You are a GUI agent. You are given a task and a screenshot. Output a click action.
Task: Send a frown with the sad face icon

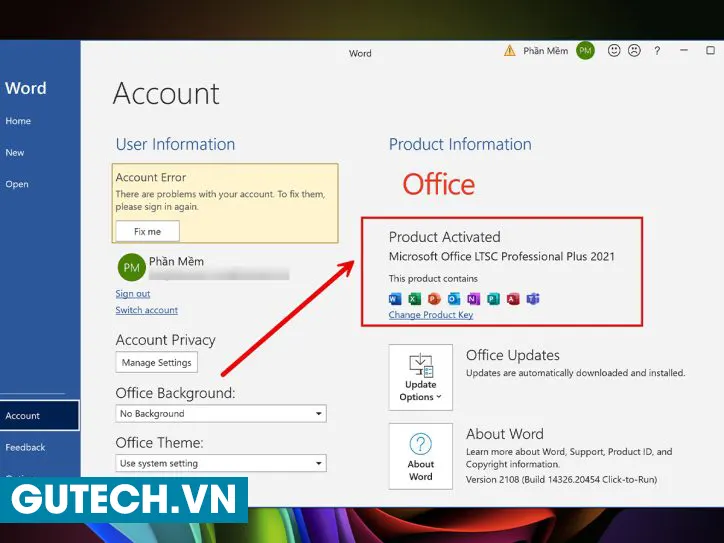click(634, 50)
